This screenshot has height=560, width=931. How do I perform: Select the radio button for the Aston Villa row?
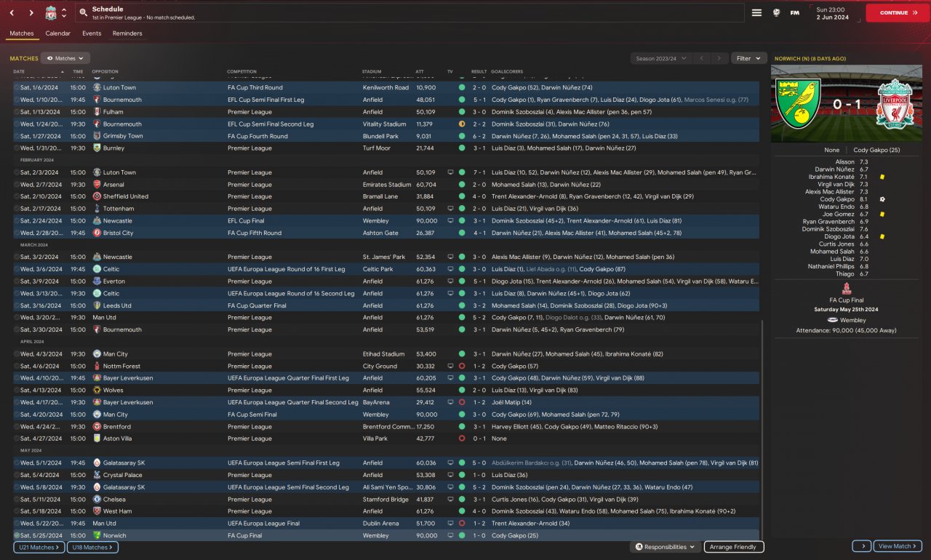point(17,439)
